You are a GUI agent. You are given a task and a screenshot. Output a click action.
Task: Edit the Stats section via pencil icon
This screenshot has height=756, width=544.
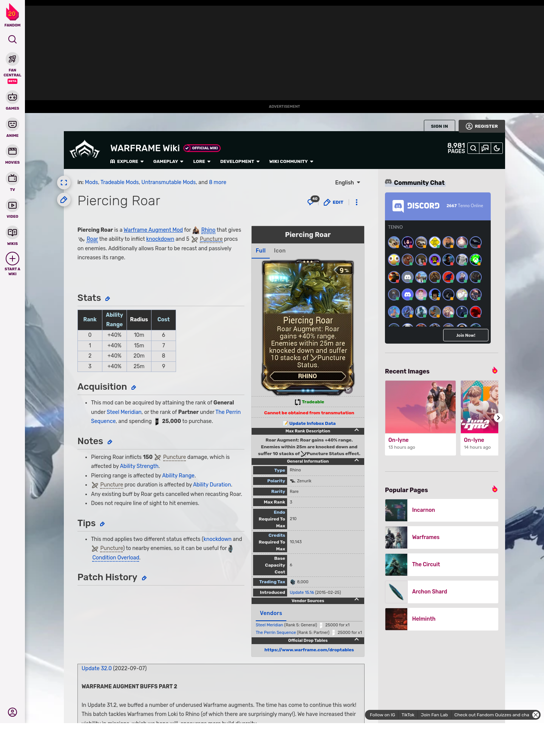108,299
